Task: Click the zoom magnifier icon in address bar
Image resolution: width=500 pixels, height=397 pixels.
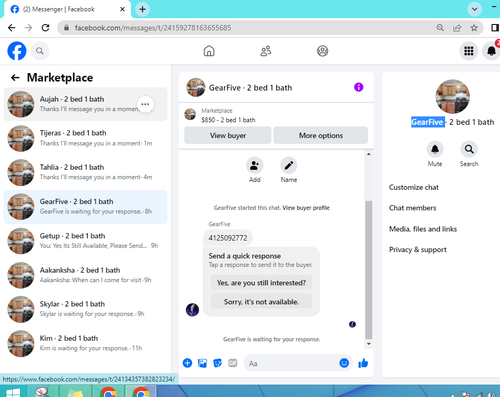Action: coord(440,28)
